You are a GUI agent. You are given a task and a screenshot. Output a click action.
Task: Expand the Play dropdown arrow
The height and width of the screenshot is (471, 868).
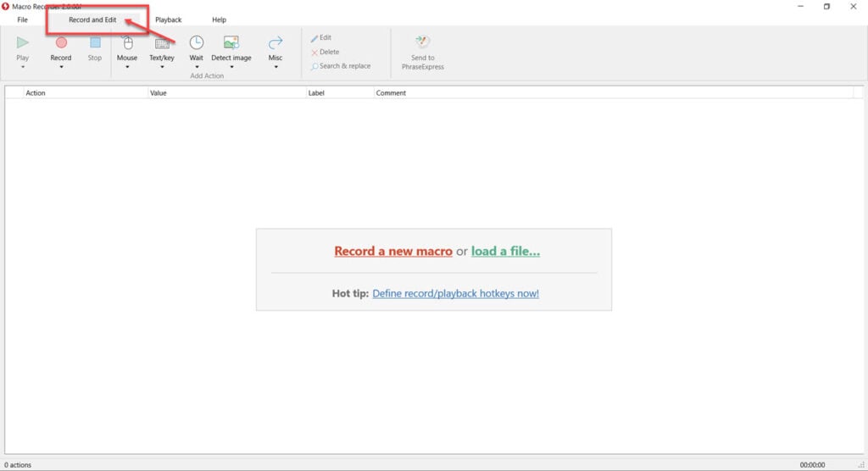point(23,67)
